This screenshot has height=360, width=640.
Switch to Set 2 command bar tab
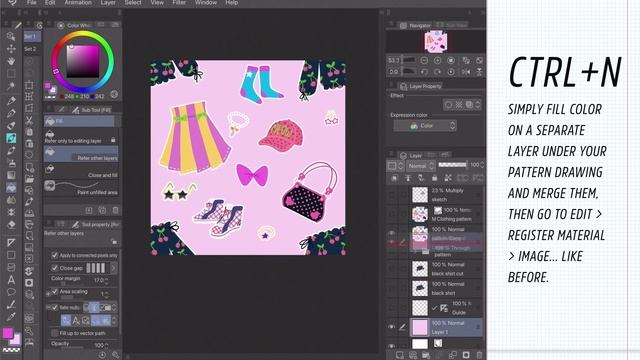[31, 49]
